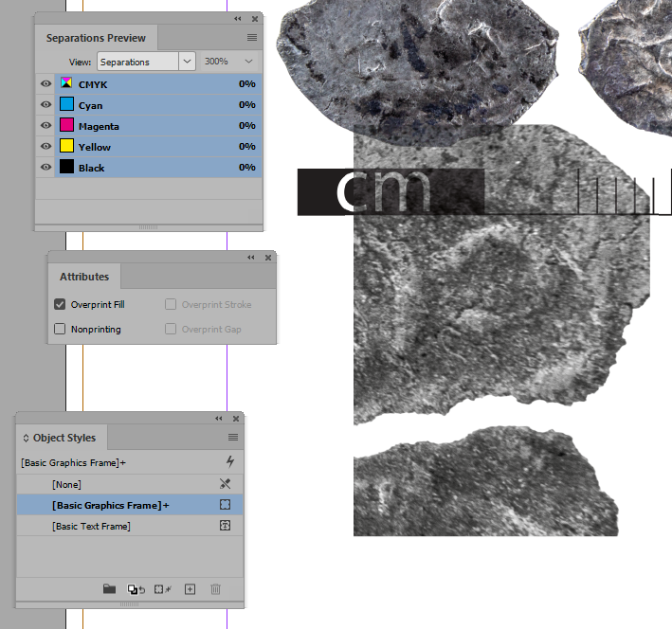
Task: Click the Black color swatch
Action: (66, 167)
